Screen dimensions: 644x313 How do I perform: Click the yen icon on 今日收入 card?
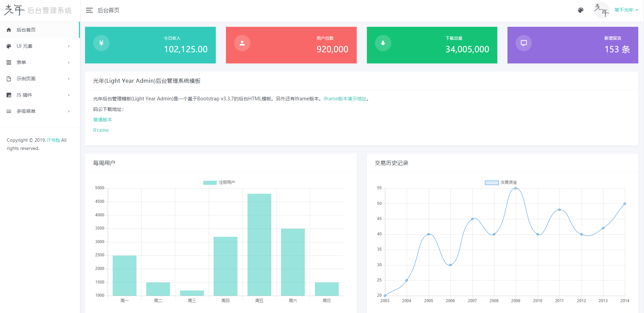pos(101,43)
